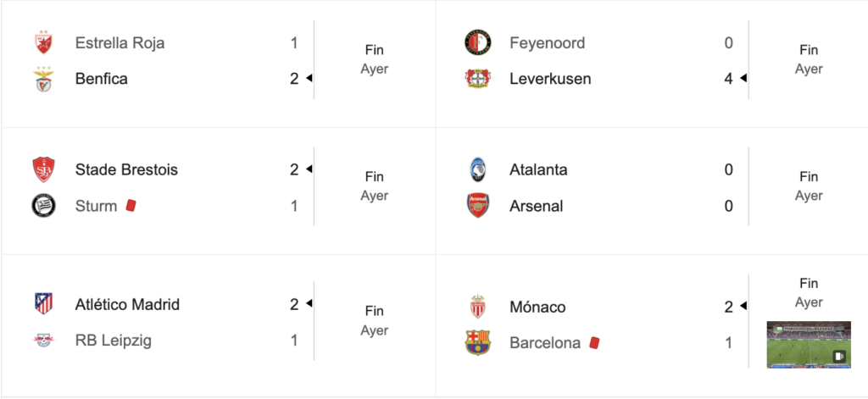This screenshot has height=399, width=868.
Task: Click the Barcelona club crest
Action: tap(478, 342)
